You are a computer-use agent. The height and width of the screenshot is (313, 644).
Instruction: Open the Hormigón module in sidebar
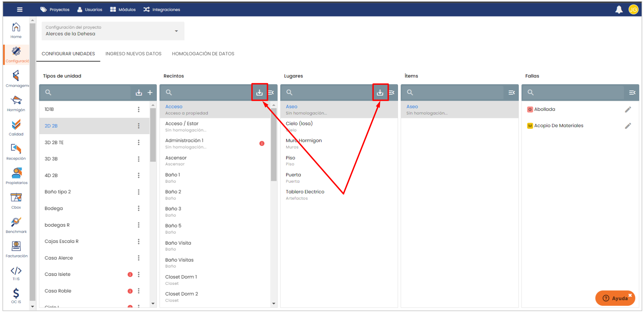(16, 104)
